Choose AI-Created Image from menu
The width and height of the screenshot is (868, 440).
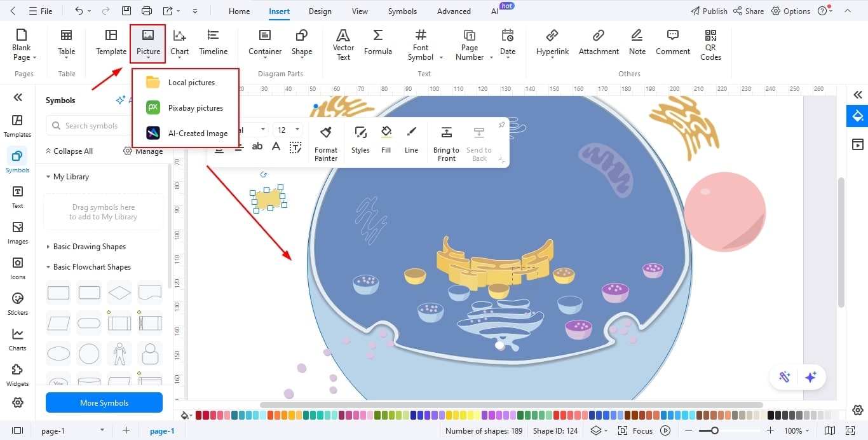[186, 134]
